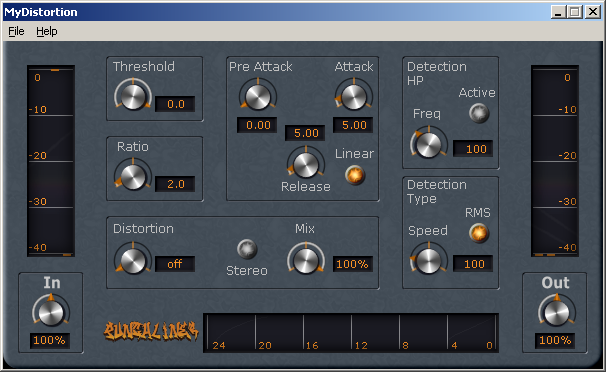Click the Detection Speed knob
This screenshot has width=606, height=372.
click(429, 260)
